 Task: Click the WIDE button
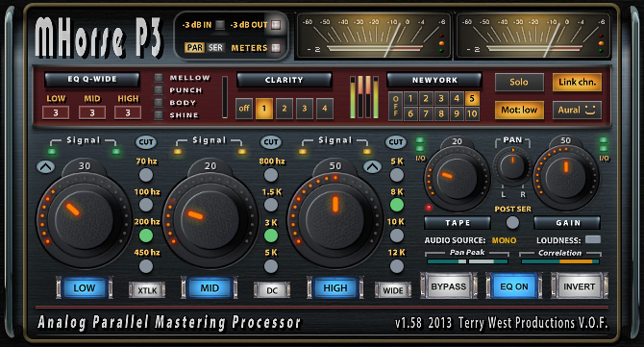(x=392, y=290)
